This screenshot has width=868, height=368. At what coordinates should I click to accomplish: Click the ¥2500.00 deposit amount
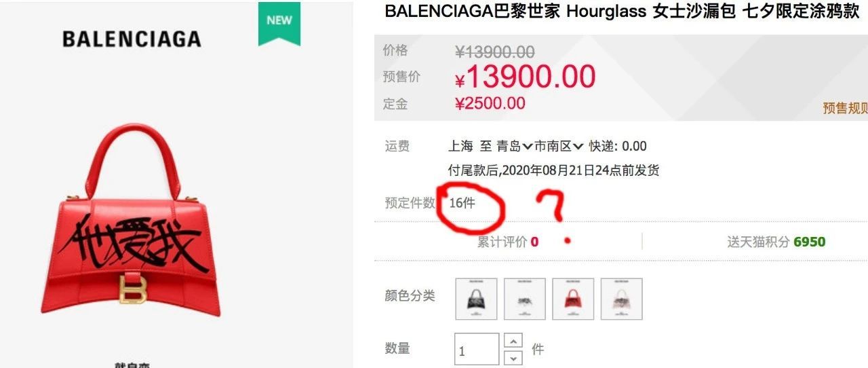[490, 103]
